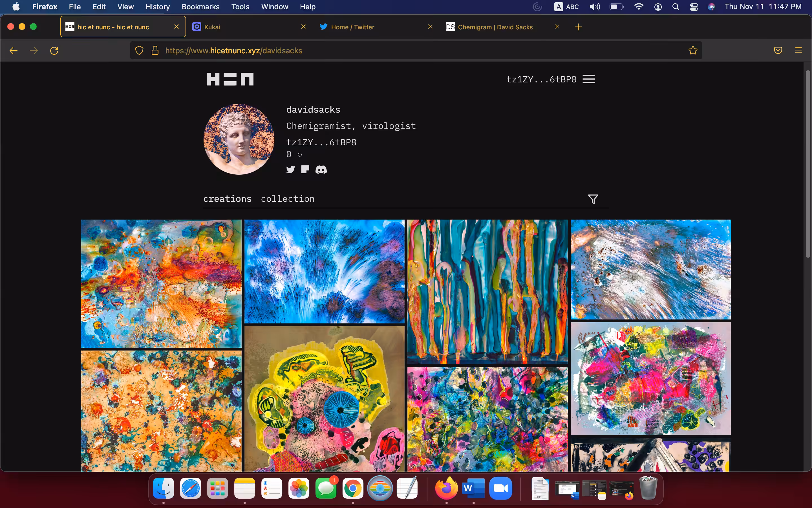This screenshot has height=508, width=812.
Task: Open the filter funnel icon for creations
Action: click(593, 199)
